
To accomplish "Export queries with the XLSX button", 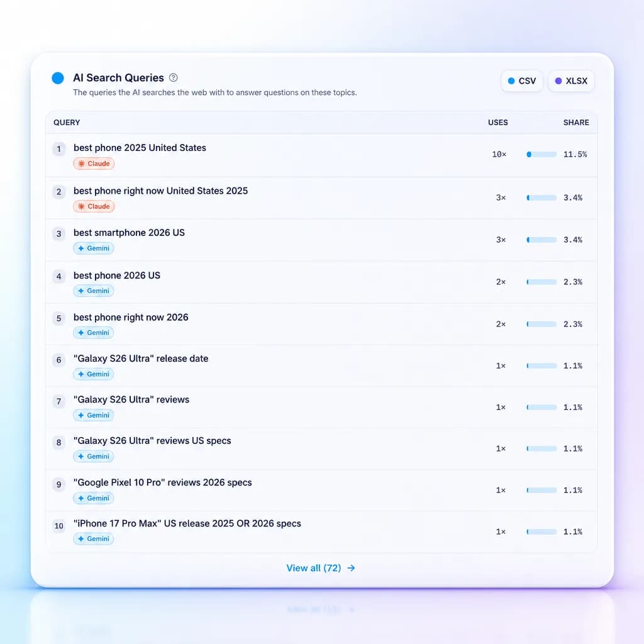I will 571,81.
